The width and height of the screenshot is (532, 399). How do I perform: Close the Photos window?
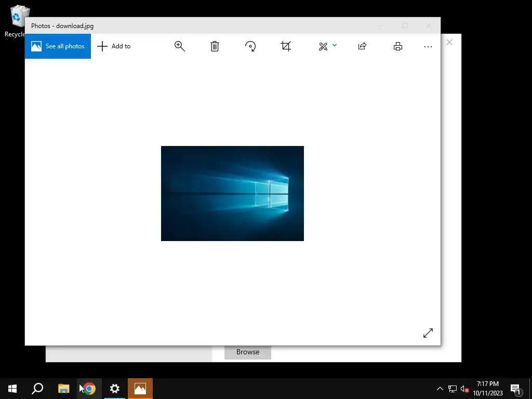[x=428, y=26]
